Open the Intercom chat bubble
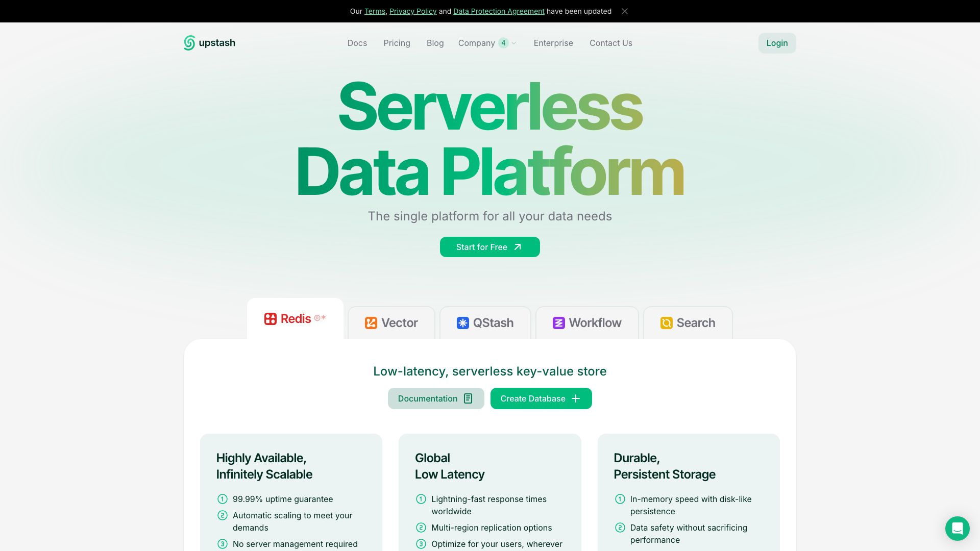This screenshot has width=980, height=551. click(958, 529)
